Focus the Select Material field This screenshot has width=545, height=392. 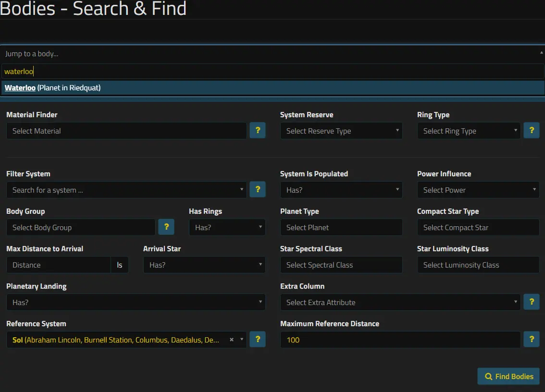126,131
